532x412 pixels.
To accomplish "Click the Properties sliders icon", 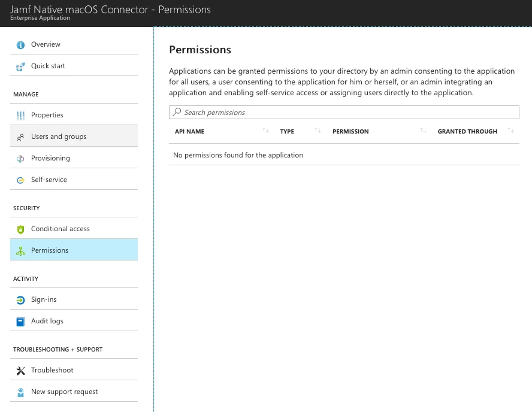I will pyautogui.click(x=20, y=116).
